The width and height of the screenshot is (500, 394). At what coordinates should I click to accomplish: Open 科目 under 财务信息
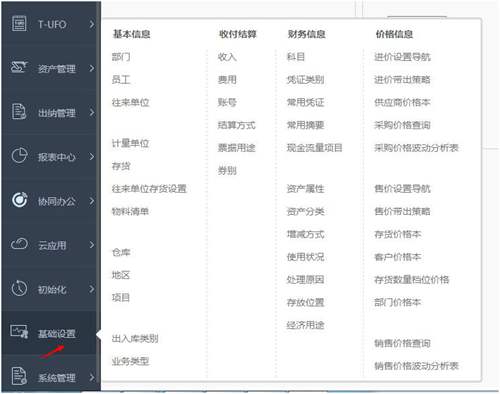[296, 57]
